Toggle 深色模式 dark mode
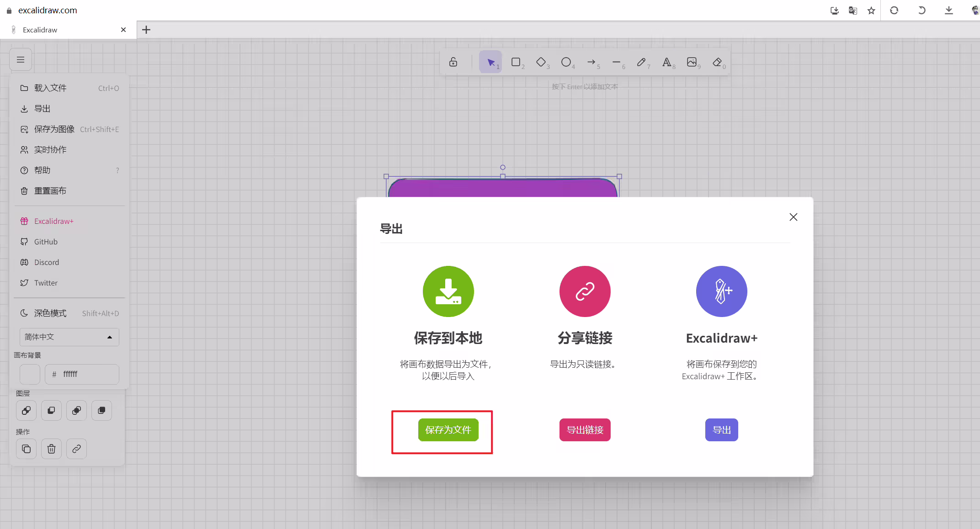The image size is (980, 529). tap(69, 313)
